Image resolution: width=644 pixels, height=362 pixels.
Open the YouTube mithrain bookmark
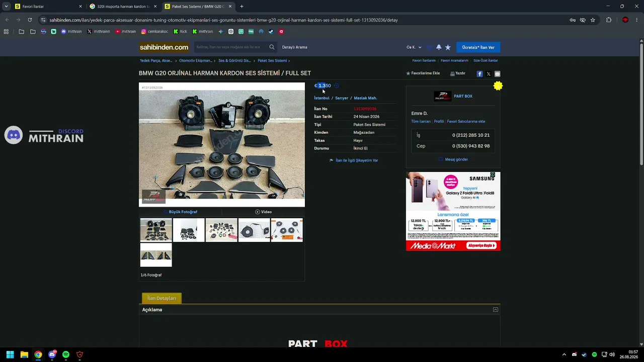126,31
